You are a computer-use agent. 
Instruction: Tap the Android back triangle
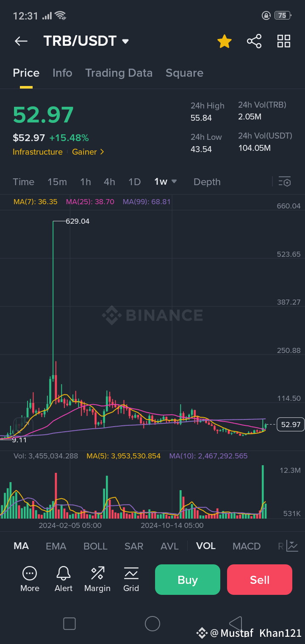(236, 624)
